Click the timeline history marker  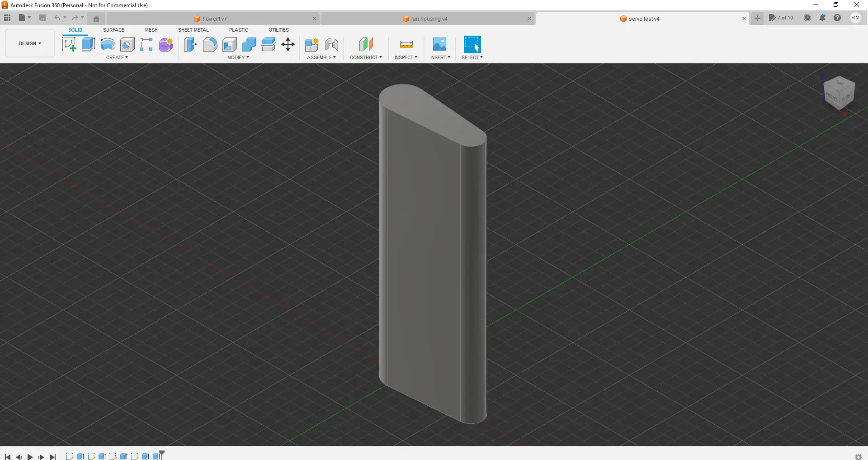(x=162, y=454)
